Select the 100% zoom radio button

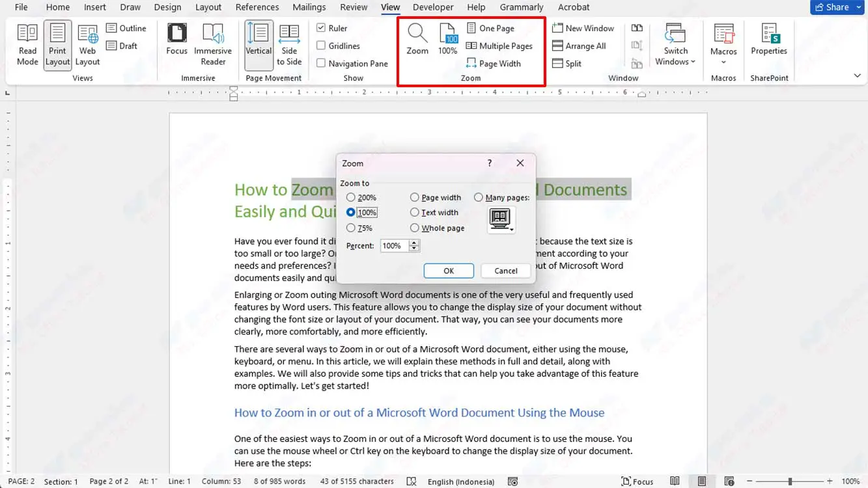pyautogui.click(x=351, y=212)
